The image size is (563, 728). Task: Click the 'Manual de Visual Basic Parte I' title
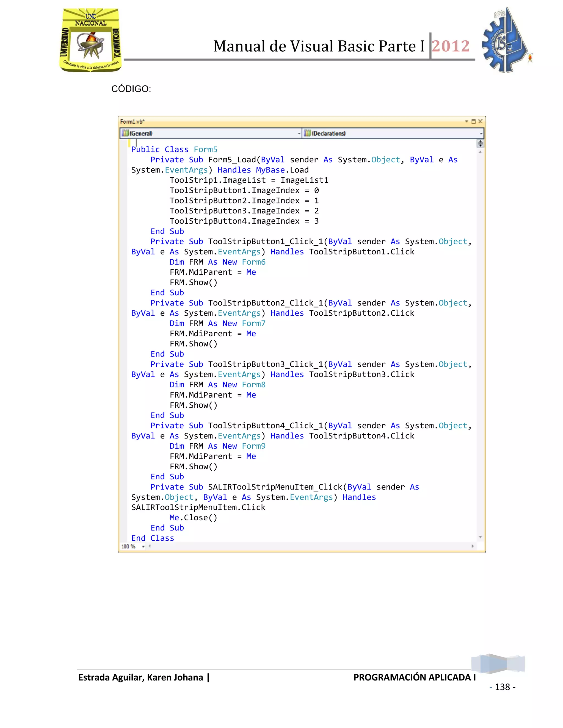[x=319, y=46]
